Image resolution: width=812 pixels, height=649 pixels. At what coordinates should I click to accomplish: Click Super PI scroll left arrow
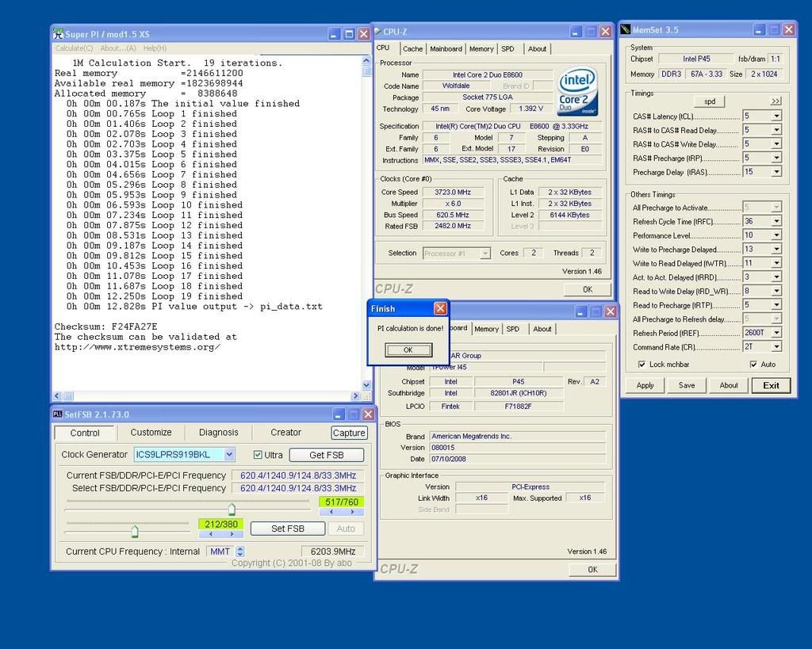tap(57, 396)
